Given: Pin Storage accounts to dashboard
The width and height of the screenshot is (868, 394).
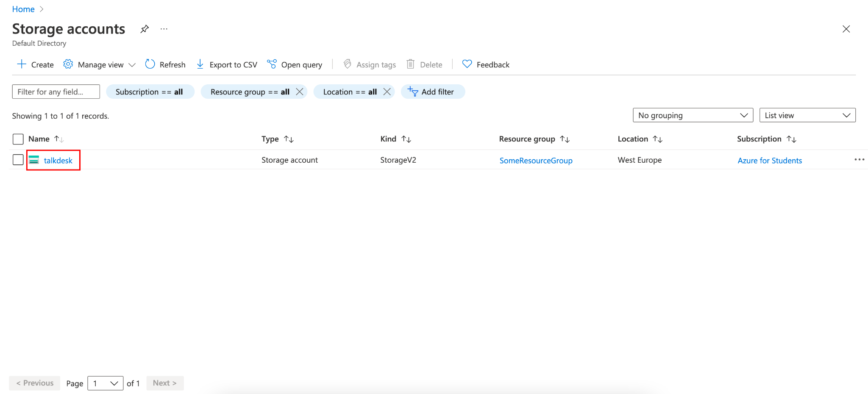Looking at the screenshot, I should pyautogui.click(x=145, y=29).
